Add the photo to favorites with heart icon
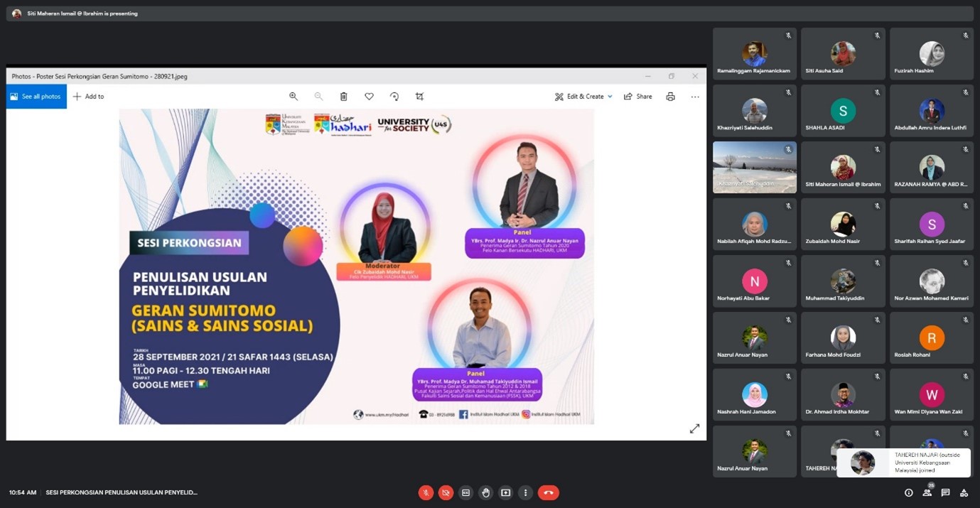980x508 pixels. coord(369,97)
